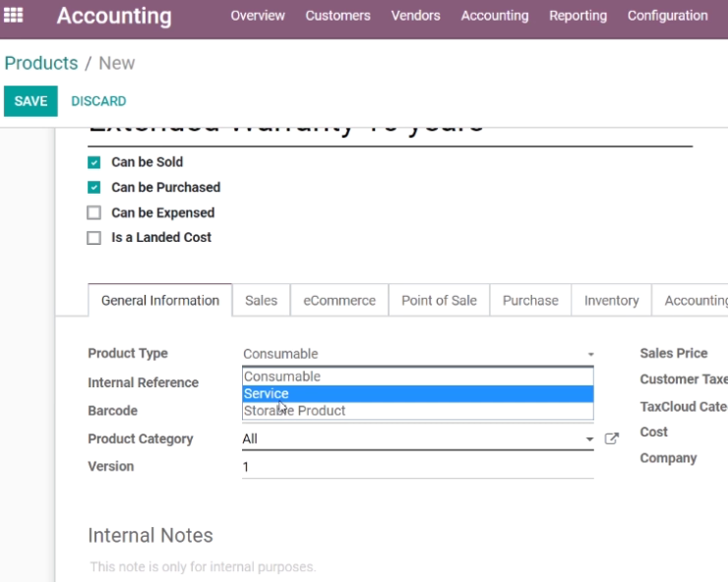Click the Accounting app title
Screen dimensions: 728x582
pos(114,17)
